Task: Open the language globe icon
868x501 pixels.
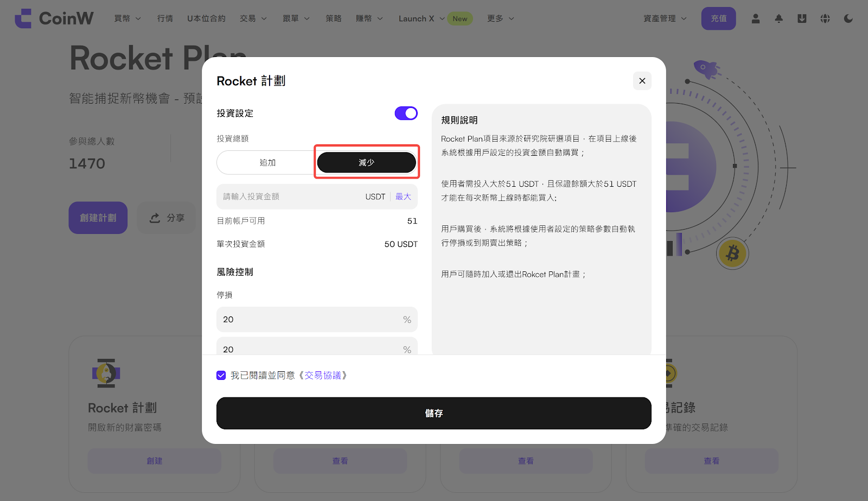Action: coord(825,18)
